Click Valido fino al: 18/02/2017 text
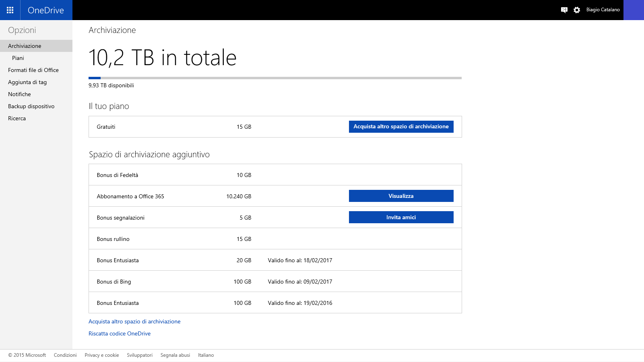644x362 pixels. click(300, 260)
